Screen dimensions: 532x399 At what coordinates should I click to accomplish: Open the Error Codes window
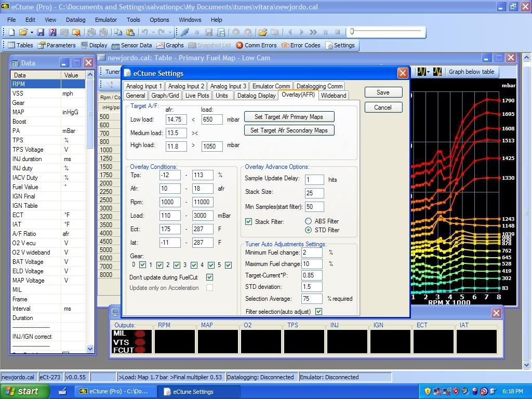point(301,45)
